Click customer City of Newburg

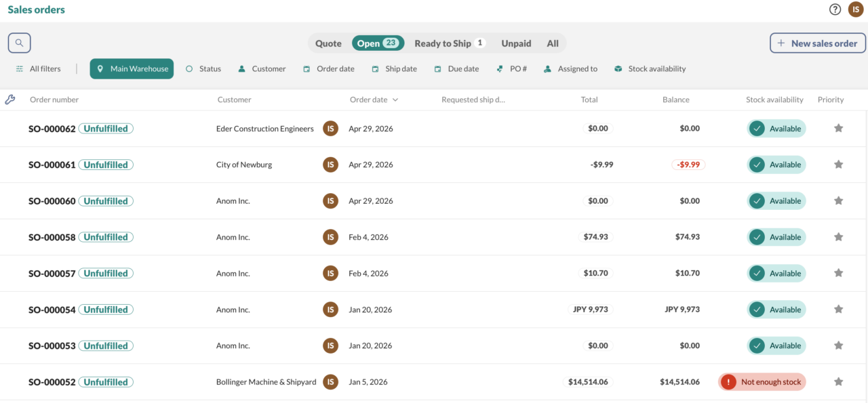pyautogui.click(x=244, y=165)
